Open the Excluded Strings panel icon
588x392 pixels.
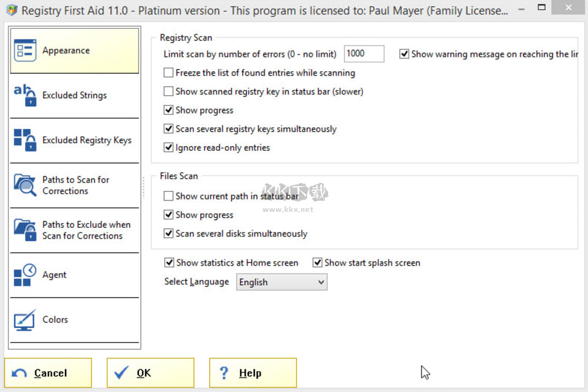click(x=26, y=95)
